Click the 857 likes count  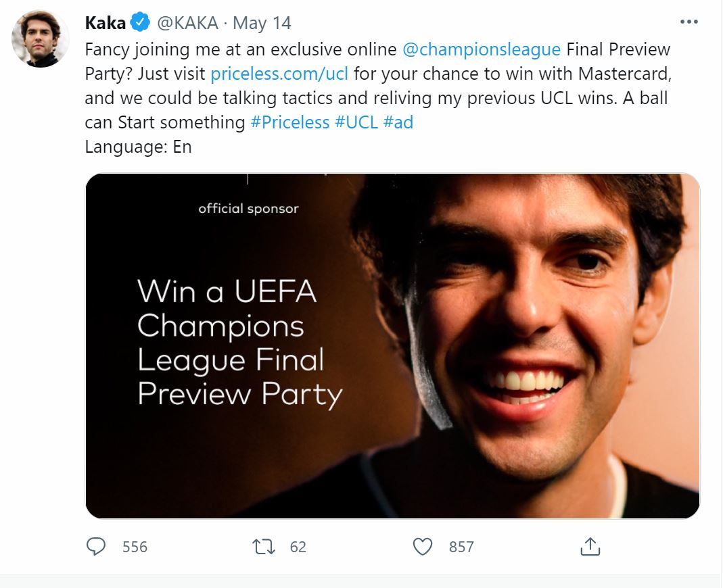point(461,547)
